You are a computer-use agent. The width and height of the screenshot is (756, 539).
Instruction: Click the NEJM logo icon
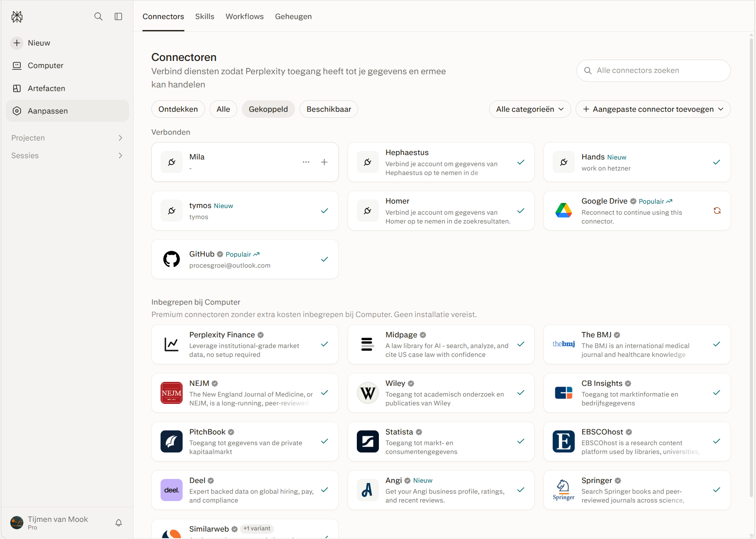pyautogui.click(x=172, y=393)
